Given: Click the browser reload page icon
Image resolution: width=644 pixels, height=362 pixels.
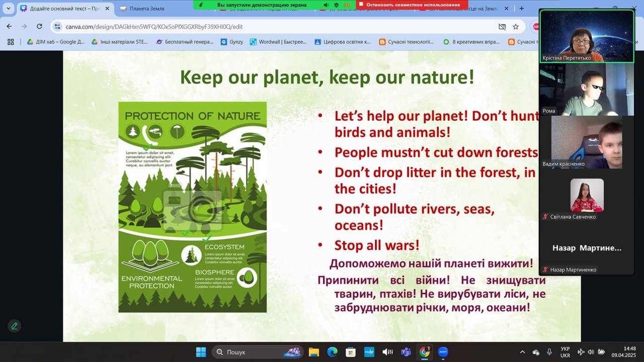Looking at the screenshot, I should point(39,27).
